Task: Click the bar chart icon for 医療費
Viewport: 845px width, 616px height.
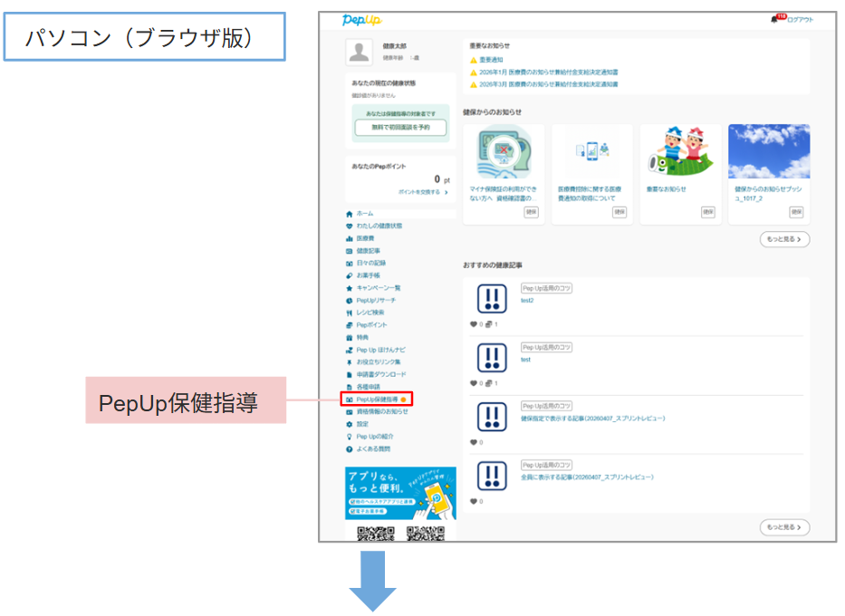Action: [350, 239]
